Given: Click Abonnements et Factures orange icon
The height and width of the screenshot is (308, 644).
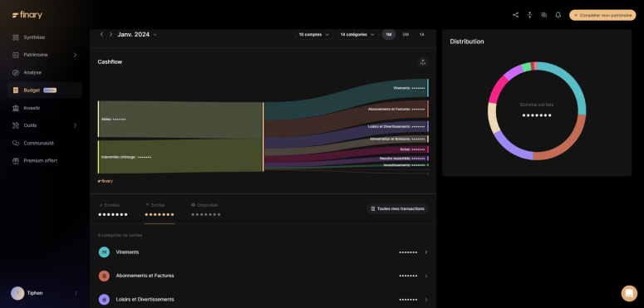Looking at the screenshot, I should pos(104,276).
